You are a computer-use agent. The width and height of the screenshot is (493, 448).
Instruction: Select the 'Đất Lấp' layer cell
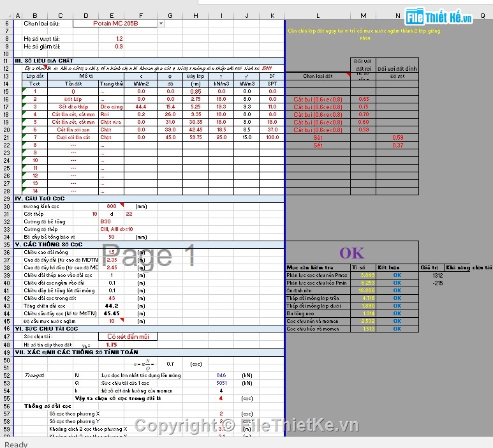(x=73, y=99)
